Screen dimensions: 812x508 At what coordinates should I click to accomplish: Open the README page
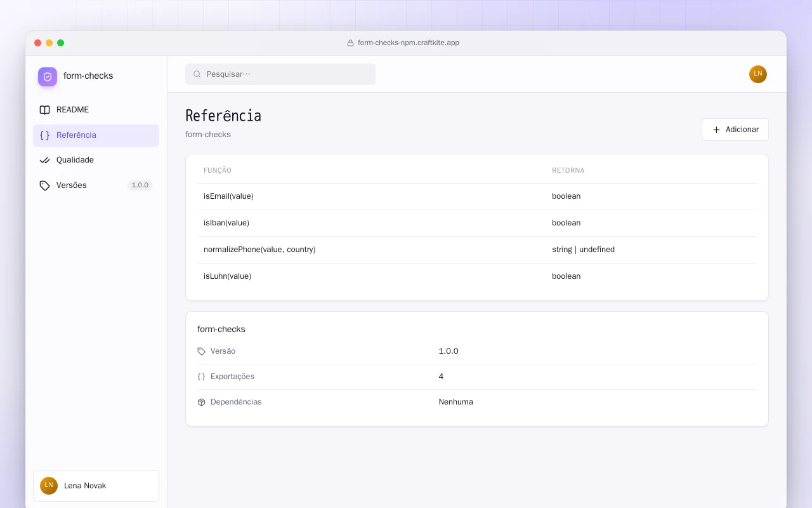pos(96,110)
